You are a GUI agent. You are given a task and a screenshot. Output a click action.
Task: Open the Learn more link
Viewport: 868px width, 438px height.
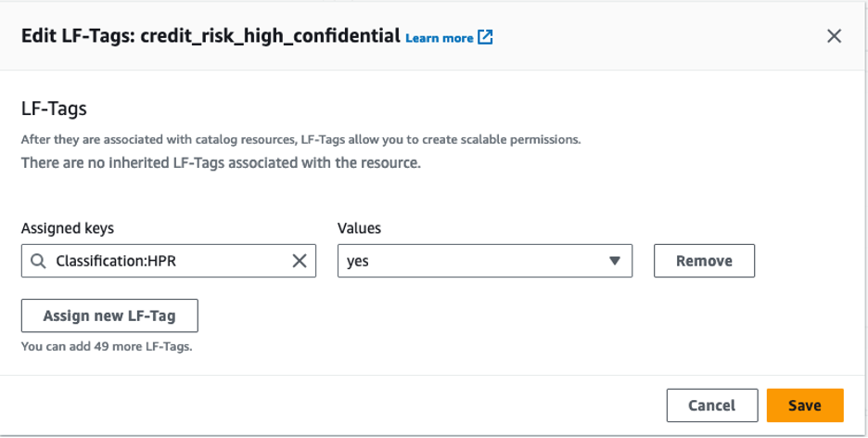[440, 38]
